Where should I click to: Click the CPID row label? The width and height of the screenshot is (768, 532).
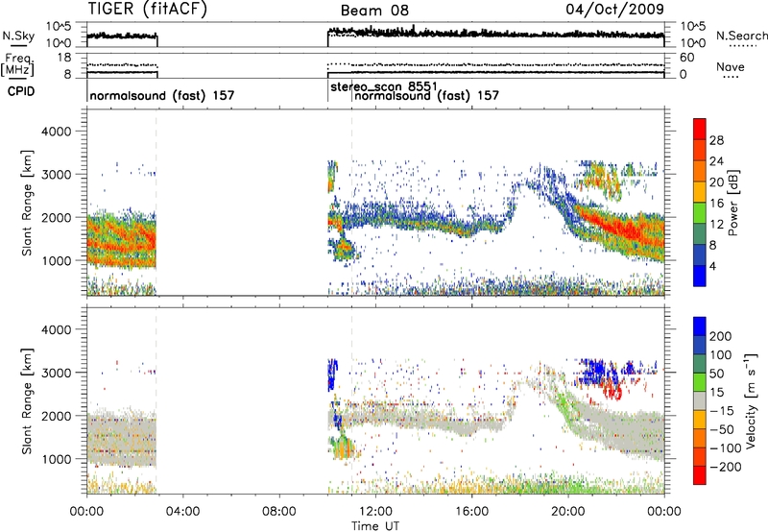21,91
